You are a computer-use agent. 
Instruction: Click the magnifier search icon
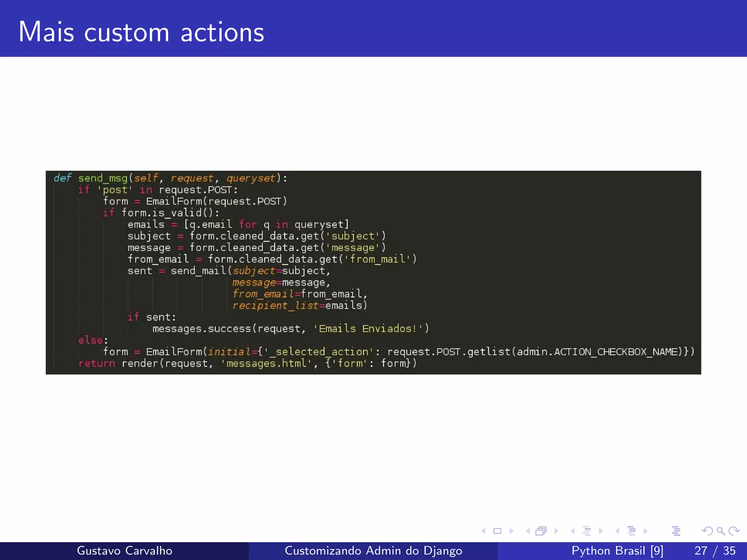(x=721, y=531)
